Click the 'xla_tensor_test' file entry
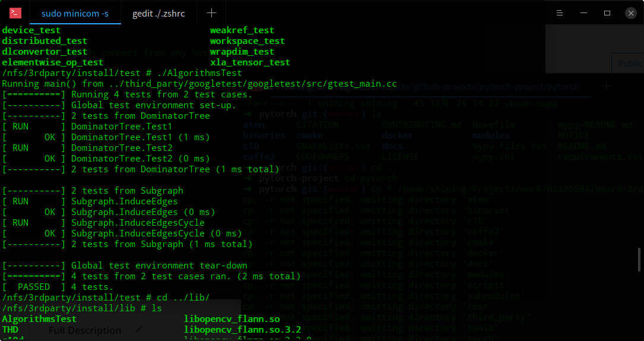 [x=250, y=62]
